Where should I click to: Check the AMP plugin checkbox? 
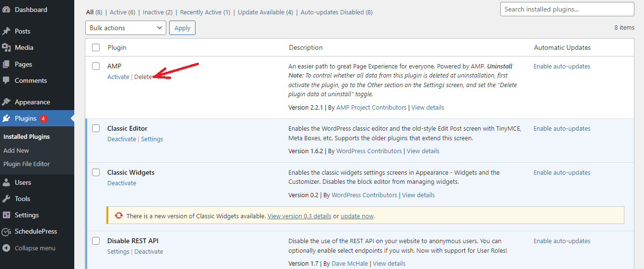tap(96, 66)
